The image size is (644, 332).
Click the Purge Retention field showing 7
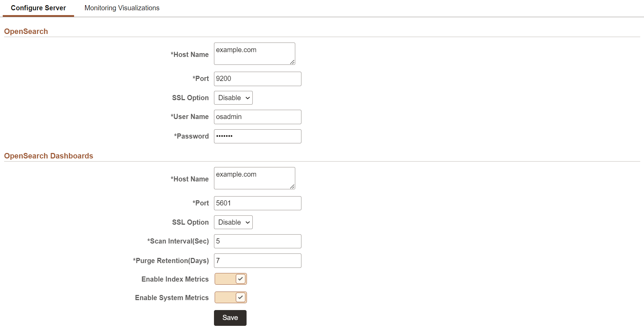point(257,261)
